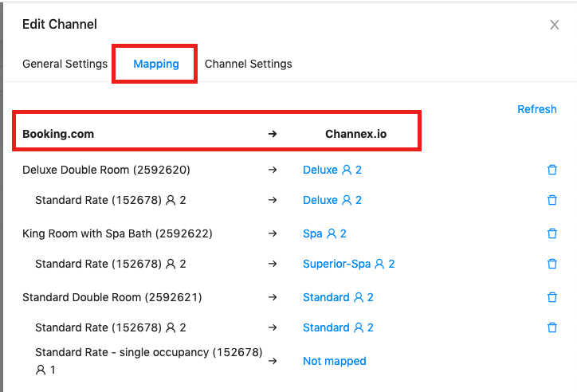
Task: Select the Deluxe Double Room (2592620) text
Action: 106,170
